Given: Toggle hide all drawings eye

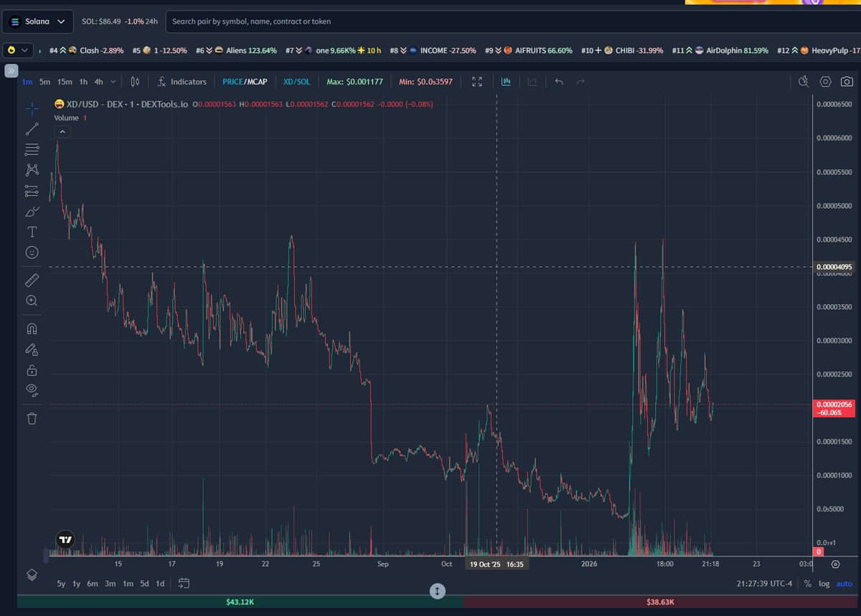Looking at the screenshot, I should click(32, 390).
